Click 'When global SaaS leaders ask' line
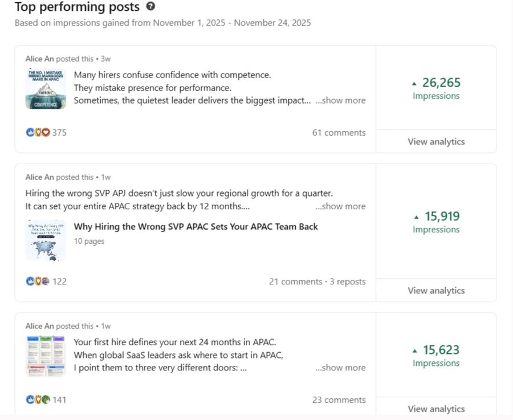 click(178, 355)
